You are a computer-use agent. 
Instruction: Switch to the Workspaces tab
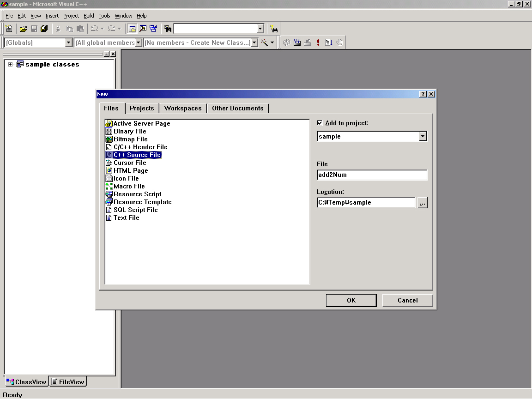pos(183,108)
